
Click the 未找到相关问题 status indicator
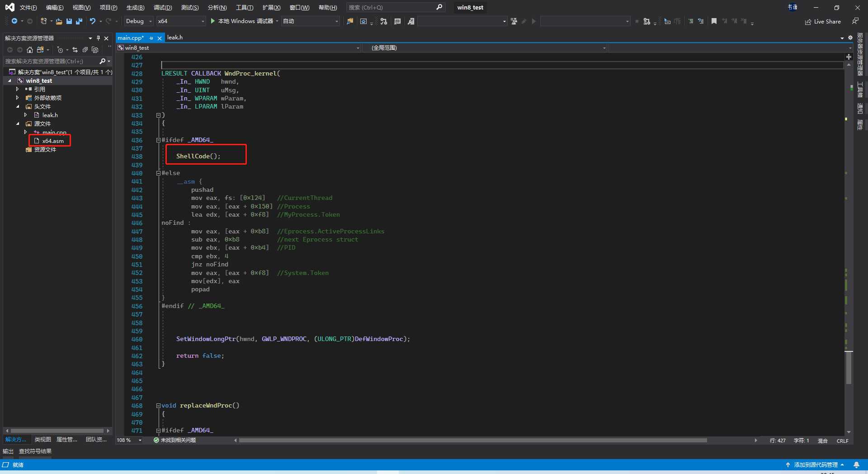(x=175, y=440)
